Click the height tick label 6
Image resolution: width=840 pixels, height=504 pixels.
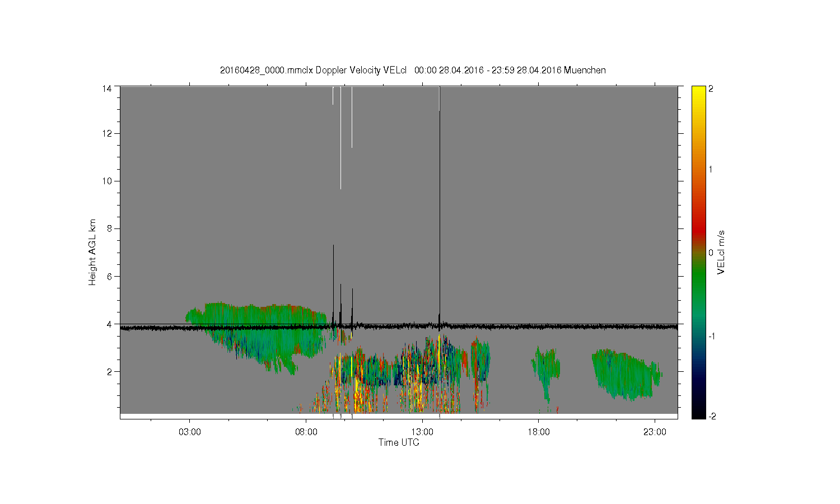[109, 276]
